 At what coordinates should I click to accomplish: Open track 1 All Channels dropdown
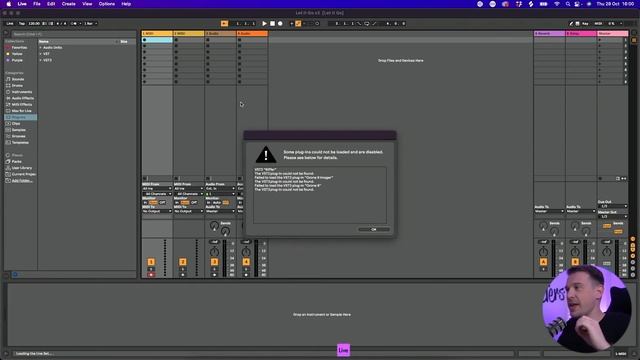pos(157,194)
